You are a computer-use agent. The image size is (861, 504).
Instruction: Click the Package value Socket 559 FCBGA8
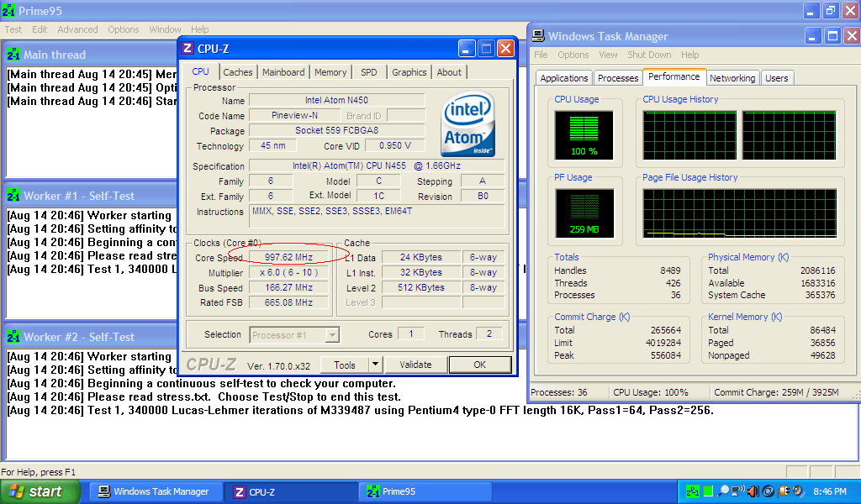pos(336,130)
